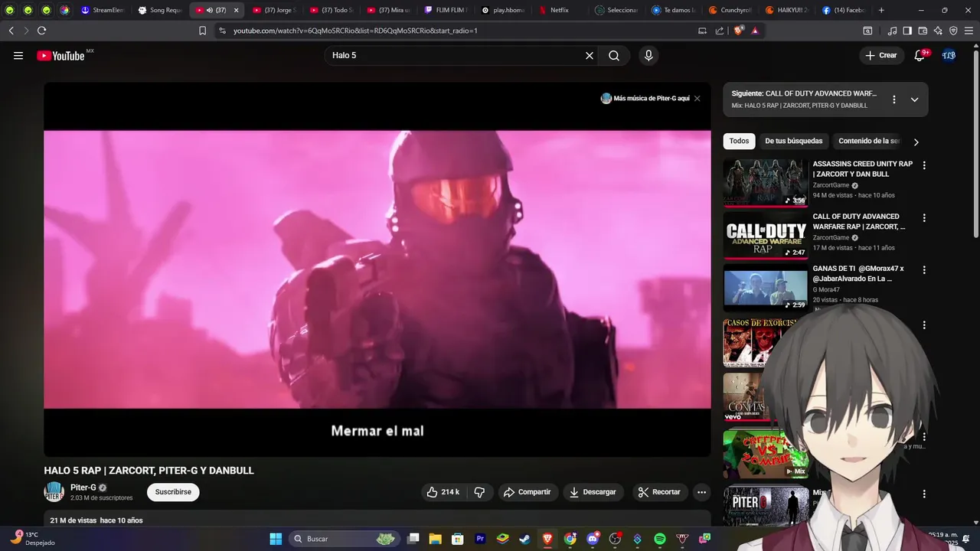Share the page from address bar
The width and height of the screenshot is (980, 551).
720,31
